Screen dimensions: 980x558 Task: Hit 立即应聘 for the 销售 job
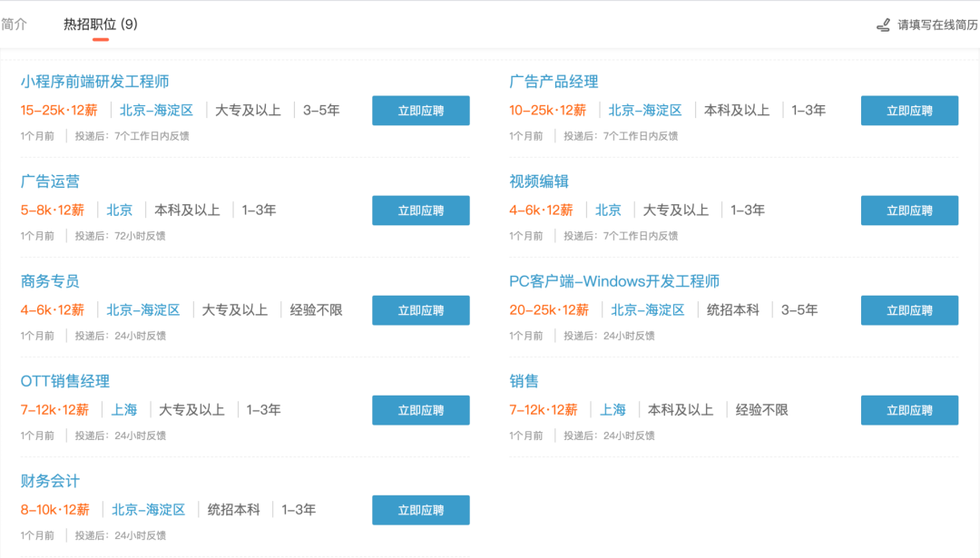[909, 410]
